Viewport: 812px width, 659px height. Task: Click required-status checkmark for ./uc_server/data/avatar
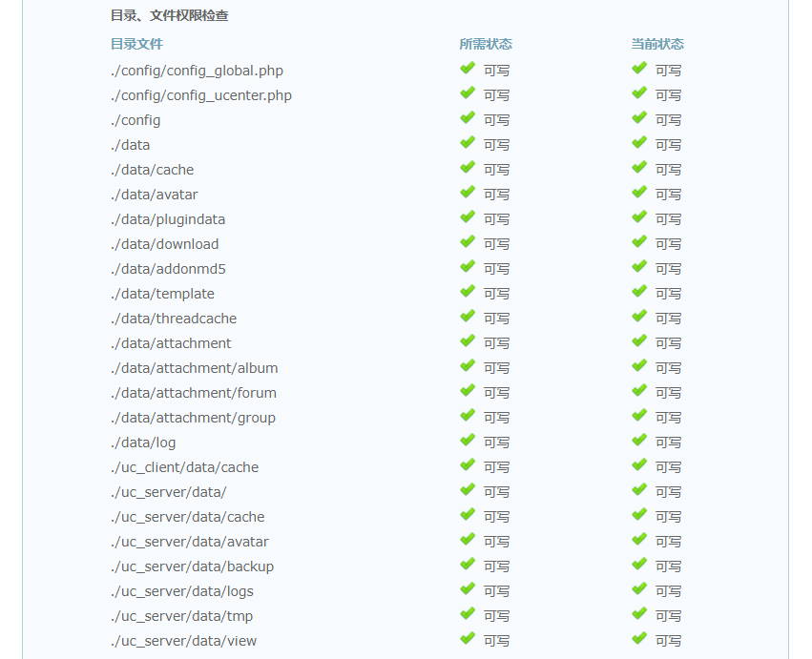point(468,540)
